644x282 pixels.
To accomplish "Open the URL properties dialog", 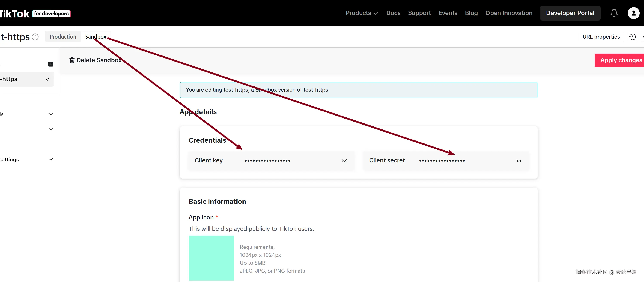I will (x=601, y=37).
